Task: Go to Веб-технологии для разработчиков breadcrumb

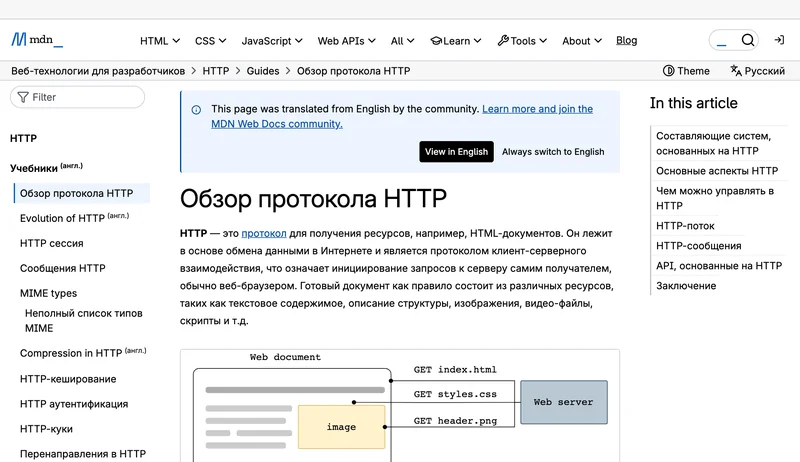Action: [x=98, y=71]
